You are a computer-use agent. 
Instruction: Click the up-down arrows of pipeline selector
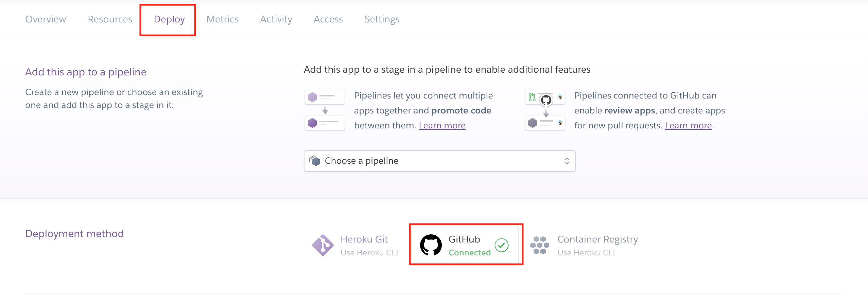click(567, 161)
